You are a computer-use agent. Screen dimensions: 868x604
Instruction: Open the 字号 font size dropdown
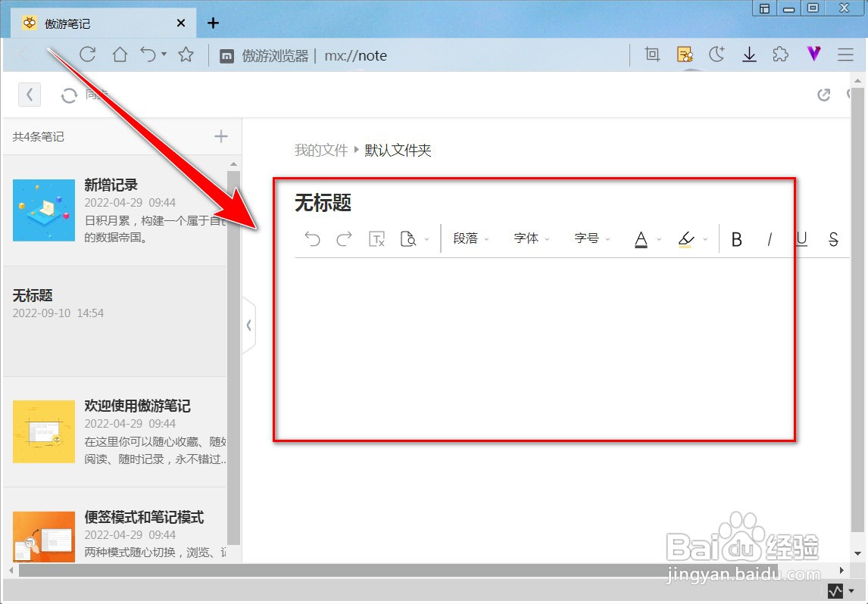coord(592,238)
